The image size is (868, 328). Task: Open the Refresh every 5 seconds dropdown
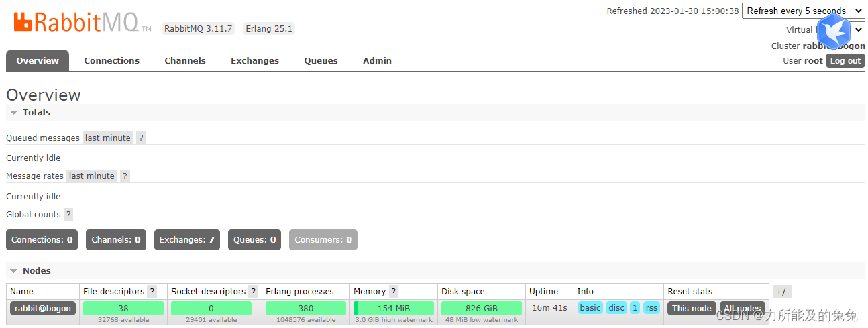pos(804,11)
